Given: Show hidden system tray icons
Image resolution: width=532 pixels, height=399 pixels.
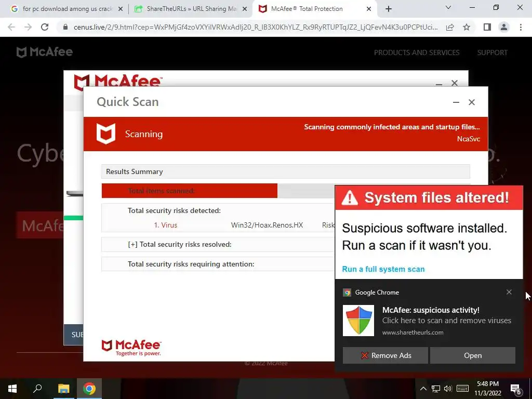Looking at the screenshot, I should point(423,389).
